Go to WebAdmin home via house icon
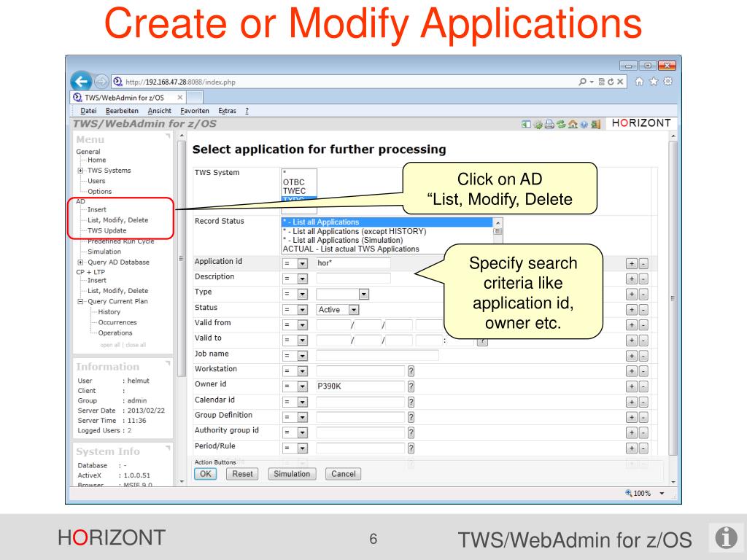 (573, 124)
